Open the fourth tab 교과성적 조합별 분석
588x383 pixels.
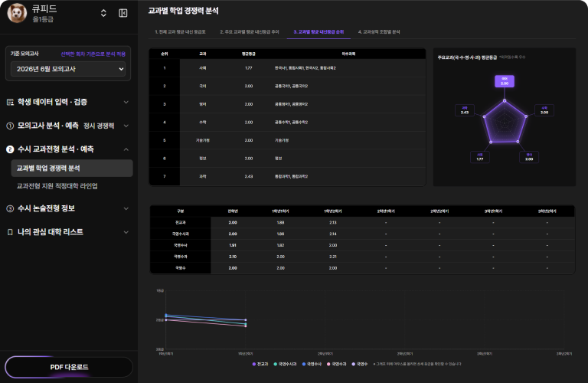[379, 32]
